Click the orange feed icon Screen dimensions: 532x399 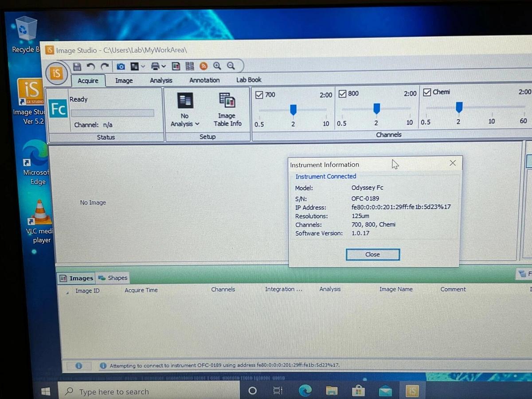click(203, 66)
